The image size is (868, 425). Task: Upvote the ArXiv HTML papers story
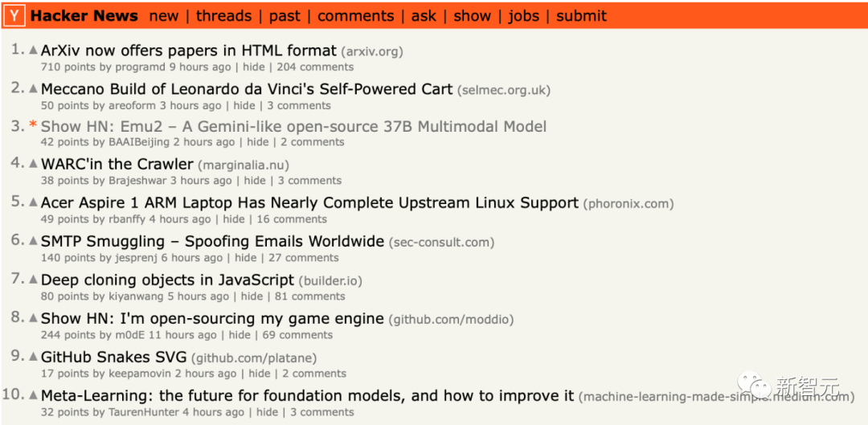click(34, 50)
